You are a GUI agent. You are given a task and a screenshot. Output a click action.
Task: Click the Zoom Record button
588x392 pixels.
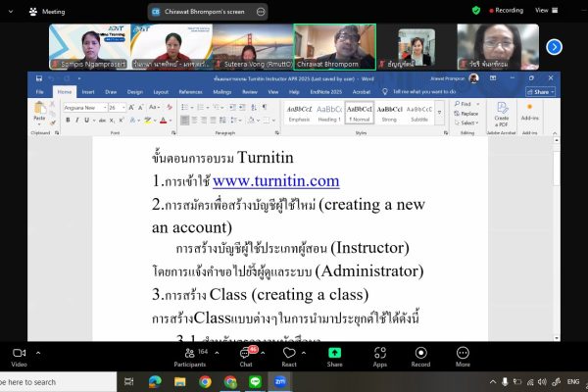(x=420, y=357)
